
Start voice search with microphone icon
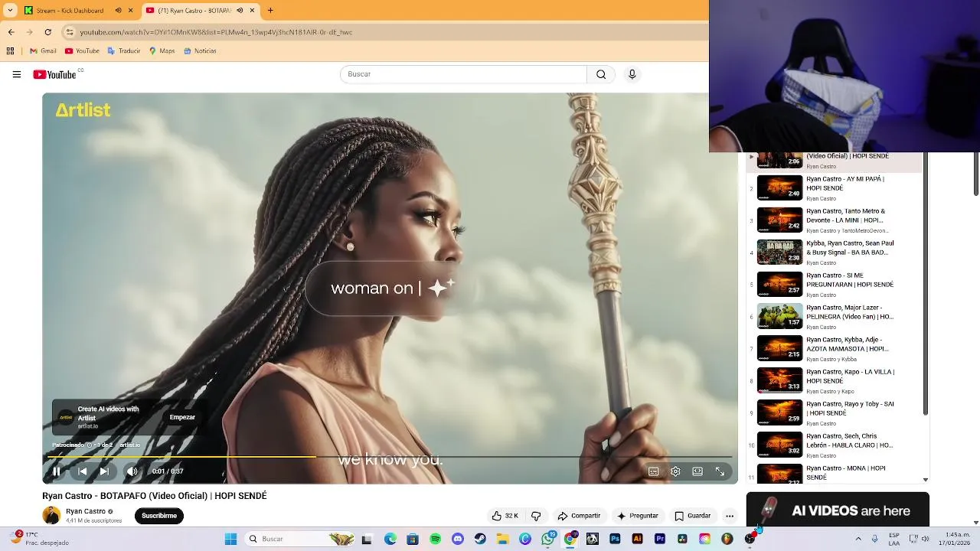click(632, 74)
